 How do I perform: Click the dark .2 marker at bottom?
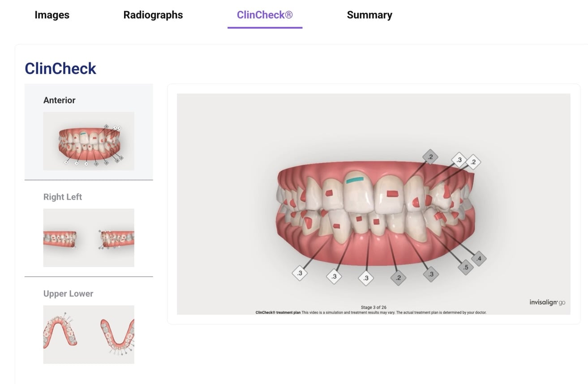pyautogui.click(x=398, y=278)
